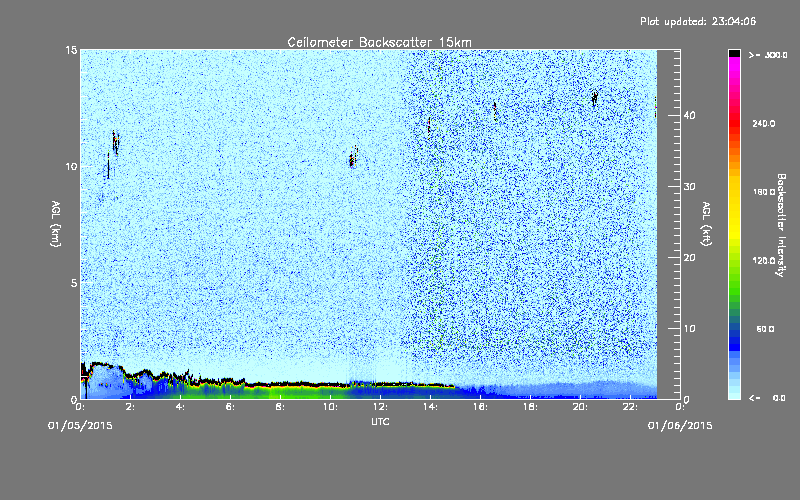Image resolution: width=800 pixels, height=500 pixels.
Task: Click the '120.0' colorbar label
Action: click(764, 261)
